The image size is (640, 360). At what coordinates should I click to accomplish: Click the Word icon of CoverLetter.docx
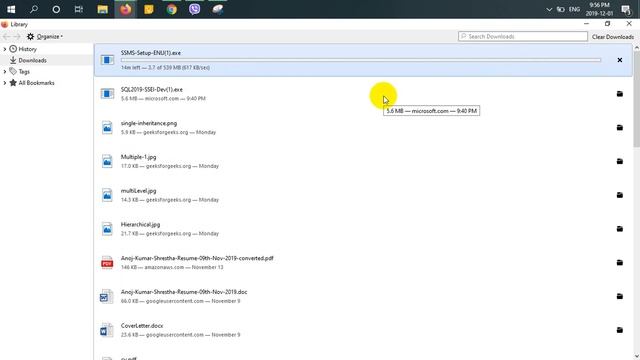107,330
